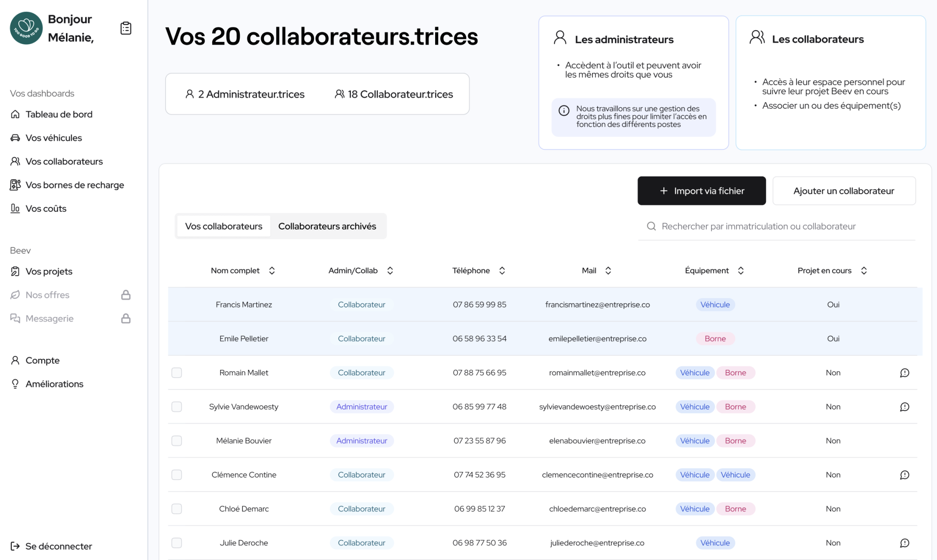Click the lock icon beside Messagerie
The width and height of the screenshot is (937, 560).
126,319
